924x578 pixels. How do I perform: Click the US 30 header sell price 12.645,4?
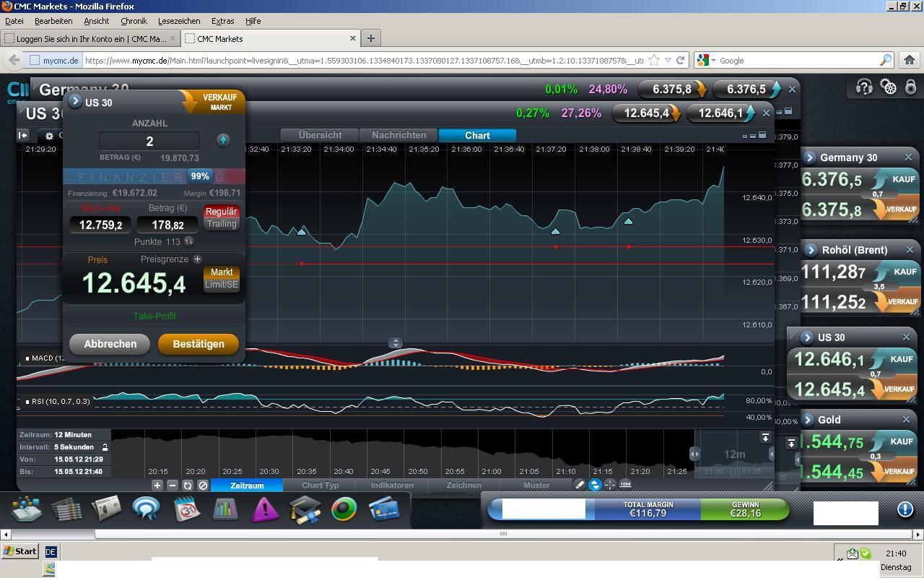coord(647,113)
